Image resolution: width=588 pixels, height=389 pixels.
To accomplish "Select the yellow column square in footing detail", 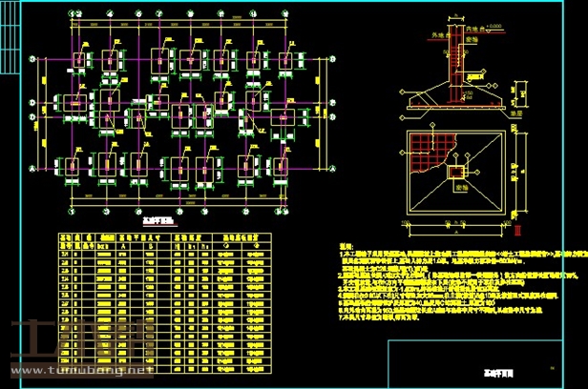I will pos(455,173).
